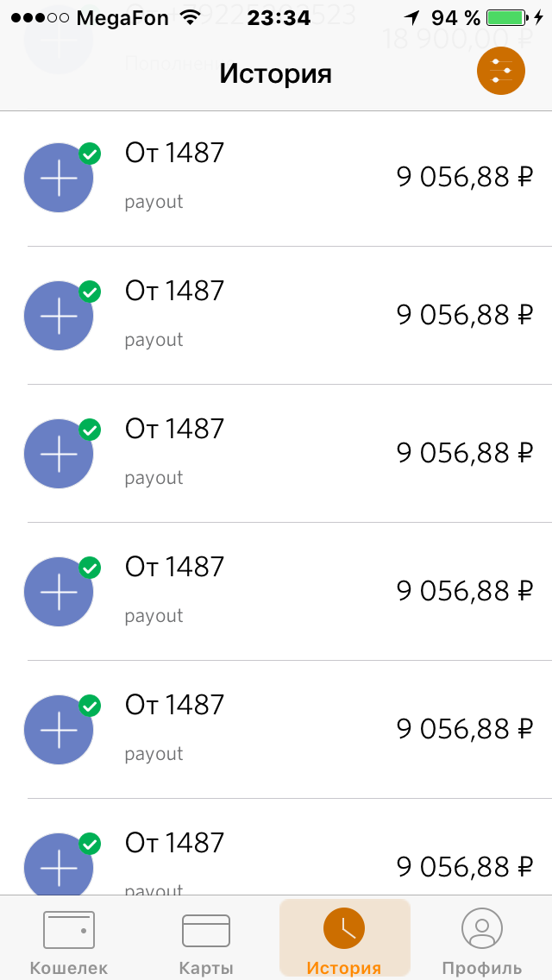The image size is (552, 980).
Task: Switch to the Профиль tab
Action: pyautogui.click(x=481, y=940)
